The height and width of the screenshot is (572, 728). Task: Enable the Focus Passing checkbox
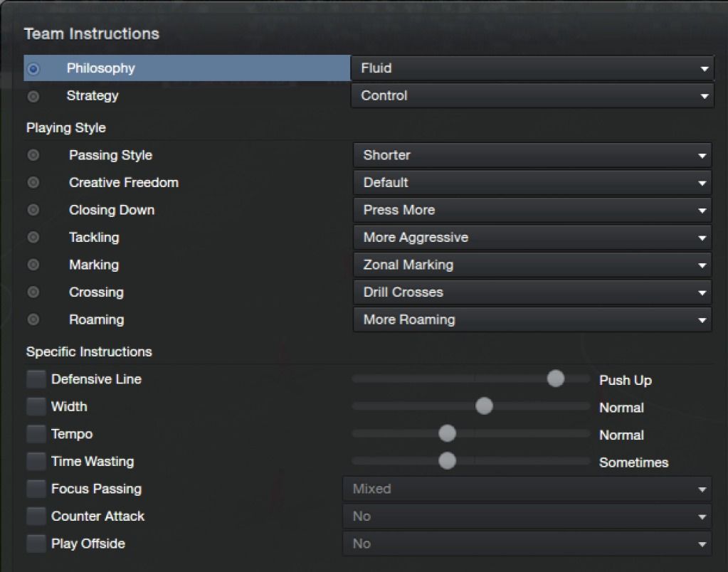[36, 489]
